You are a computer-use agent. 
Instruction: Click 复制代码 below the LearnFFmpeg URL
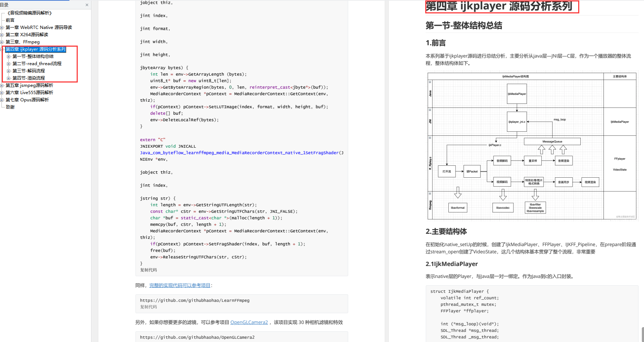148,307
